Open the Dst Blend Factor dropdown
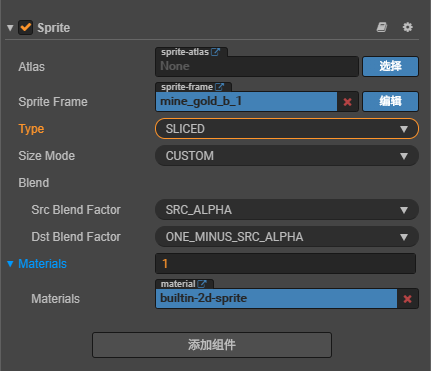Viewport: 431px width, 371px height. point(287,237)
